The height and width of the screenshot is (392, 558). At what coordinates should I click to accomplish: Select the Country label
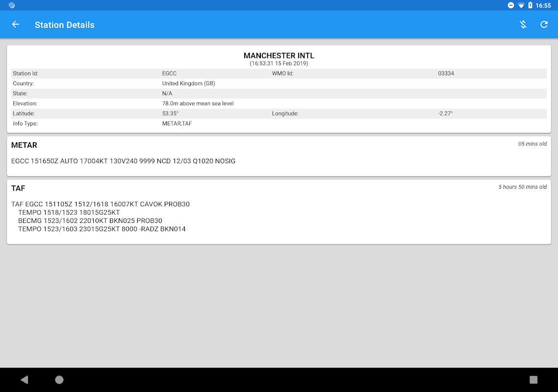pos(24,83)
